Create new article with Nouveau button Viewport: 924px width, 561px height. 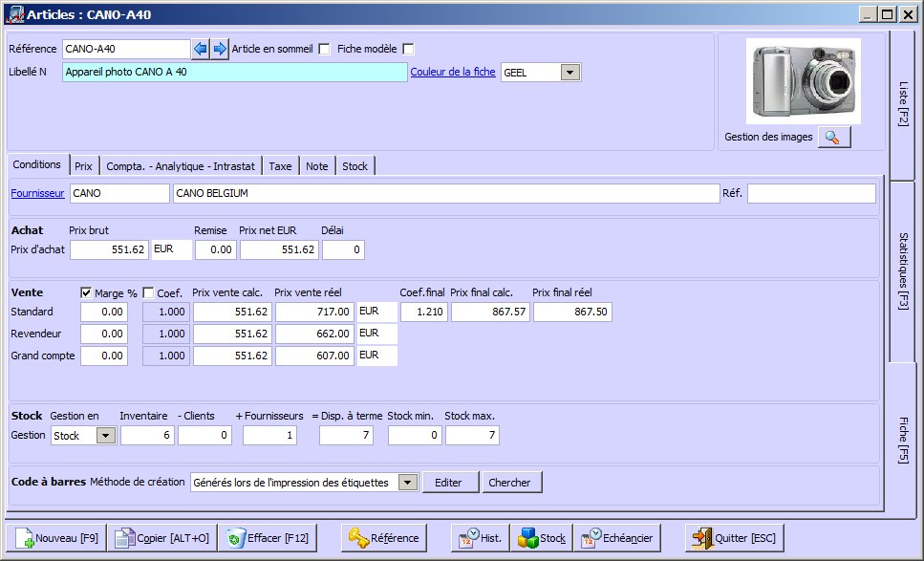click(56, 538)
